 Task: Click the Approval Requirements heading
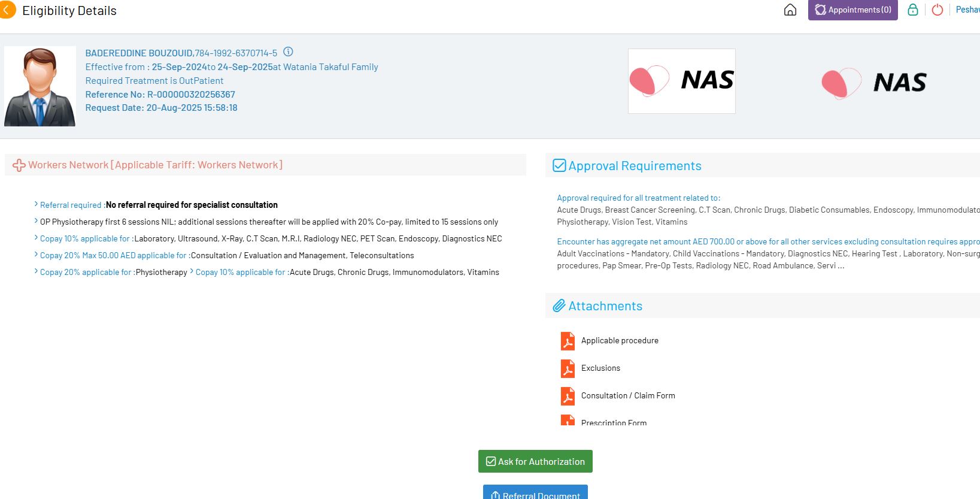(x=635, y=166)
